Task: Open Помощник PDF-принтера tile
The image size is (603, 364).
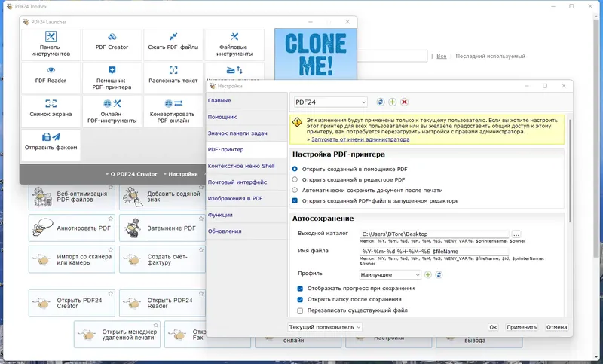Action: 112,78
